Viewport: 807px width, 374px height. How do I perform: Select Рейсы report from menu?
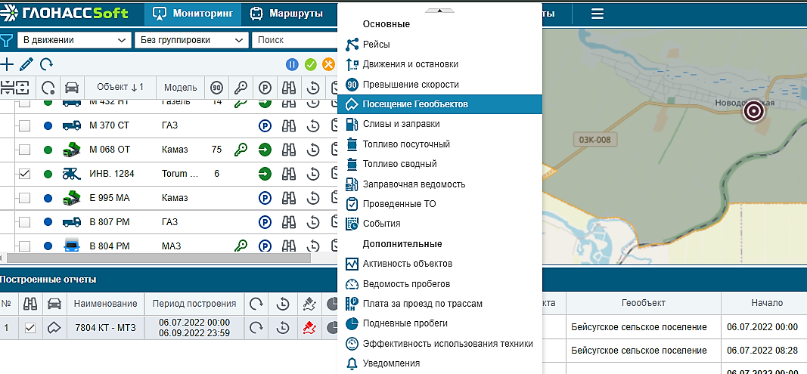point(439,45)
